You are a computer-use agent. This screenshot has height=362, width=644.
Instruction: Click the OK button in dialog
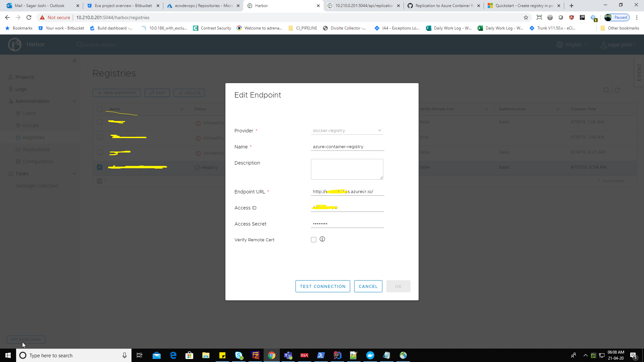pyautogui.click(x=398, y=286)
